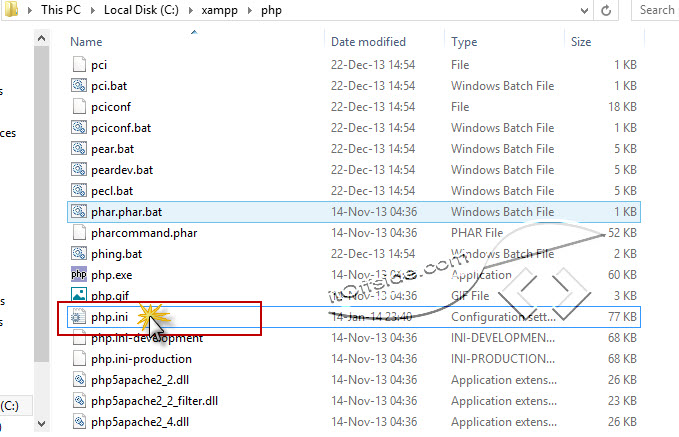The height and width of the screenshot is (437, 679).
Task: Click the phing.bat batch file icon
Action: tap(79, 253)
